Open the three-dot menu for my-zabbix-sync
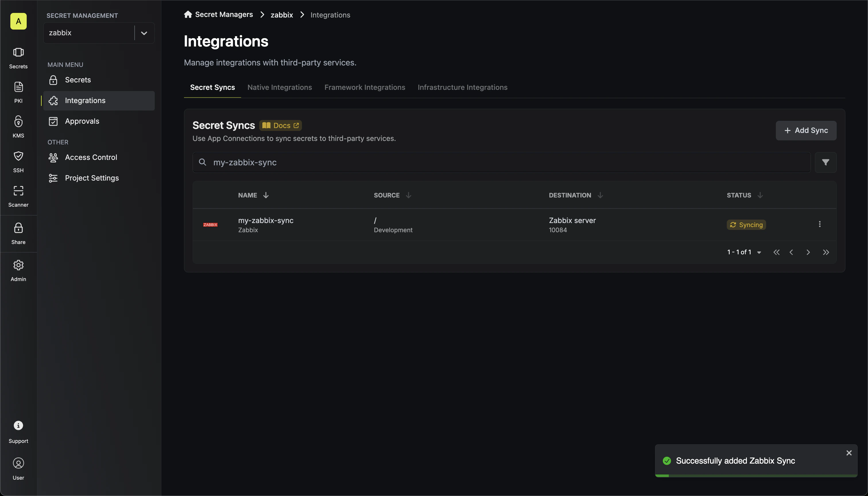The width and height of the screenshot is (868, 496). [819, 224]
